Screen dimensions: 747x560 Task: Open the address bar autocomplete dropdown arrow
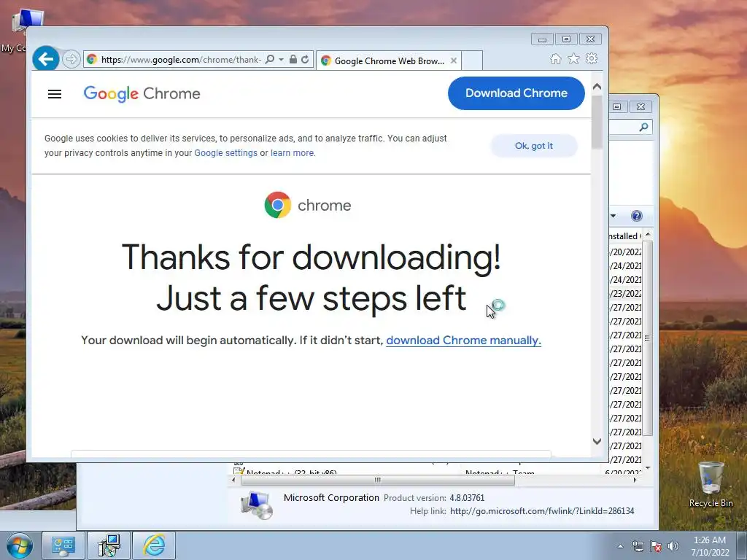pos(281,60)
